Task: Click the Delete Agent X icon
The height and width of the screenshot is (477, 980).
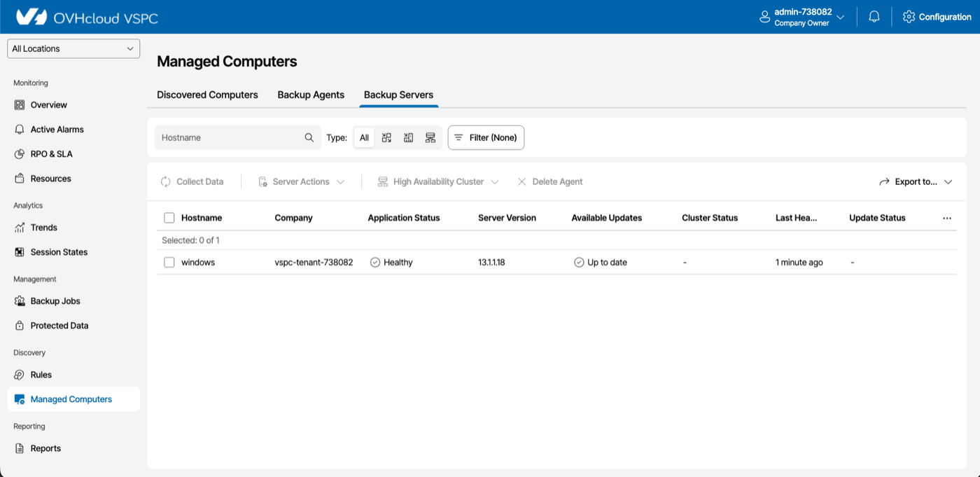Action: pyautogui.click(x=521, y=181)
